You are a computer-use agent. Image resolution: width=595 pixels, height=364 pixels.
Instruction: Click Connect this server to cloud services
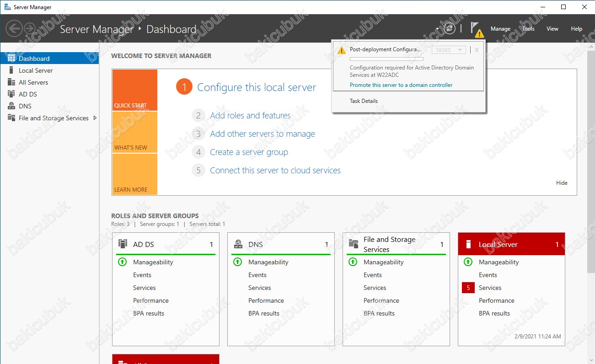275,171
